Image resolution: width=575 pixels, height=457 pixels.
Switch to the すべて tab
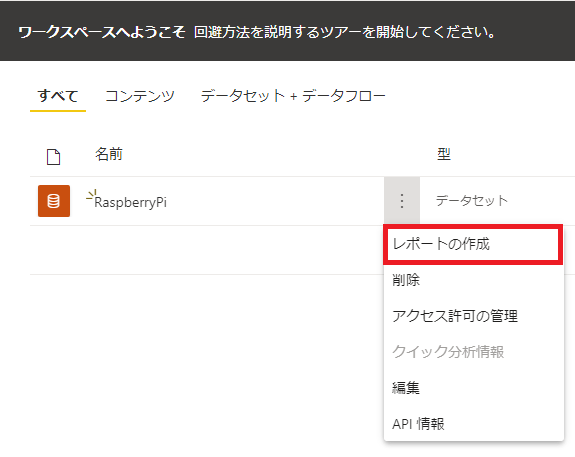58,96
